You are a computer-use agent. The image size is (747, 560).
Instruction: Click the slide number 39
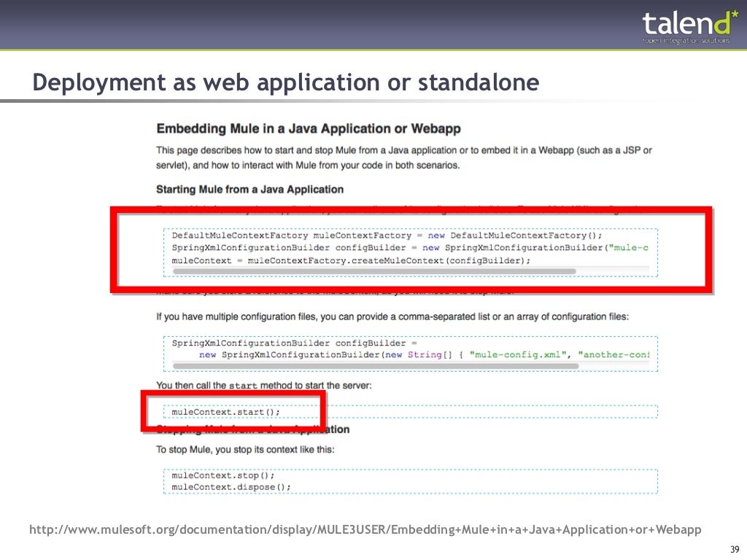click(x=734, y=550)
